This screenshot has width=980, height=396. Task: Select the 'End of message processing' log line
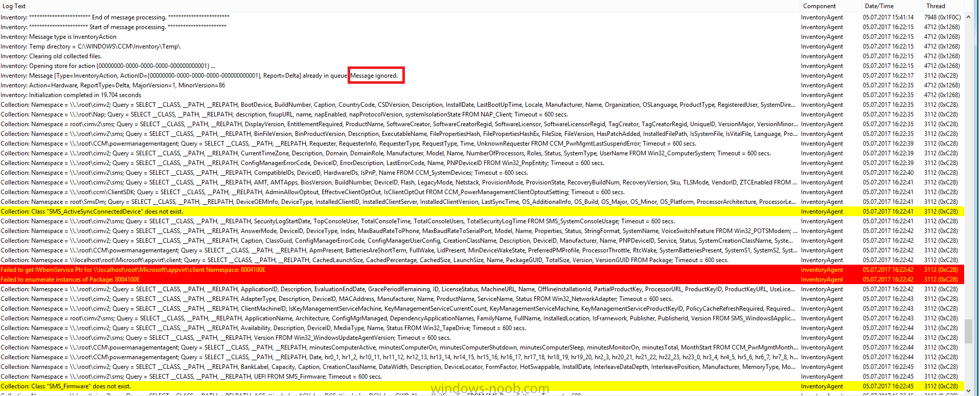coord(115,17)
